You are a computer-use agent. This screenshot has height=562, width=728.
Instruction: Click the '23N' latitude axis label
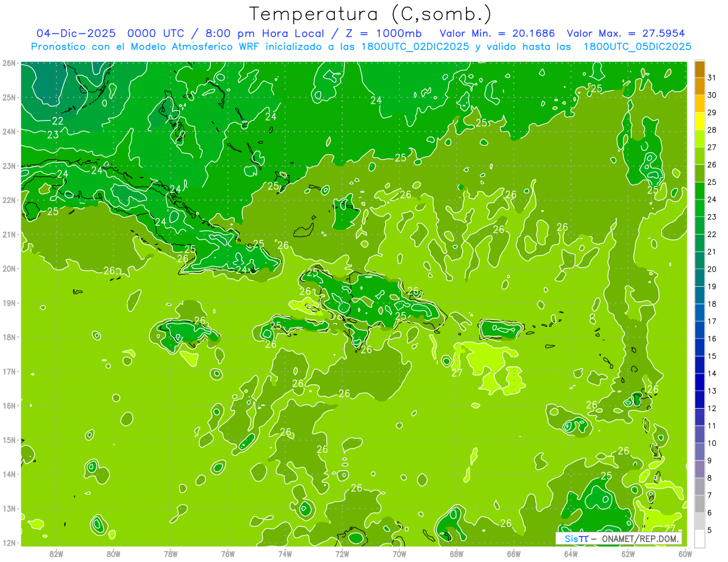click(x=8, y=166)
